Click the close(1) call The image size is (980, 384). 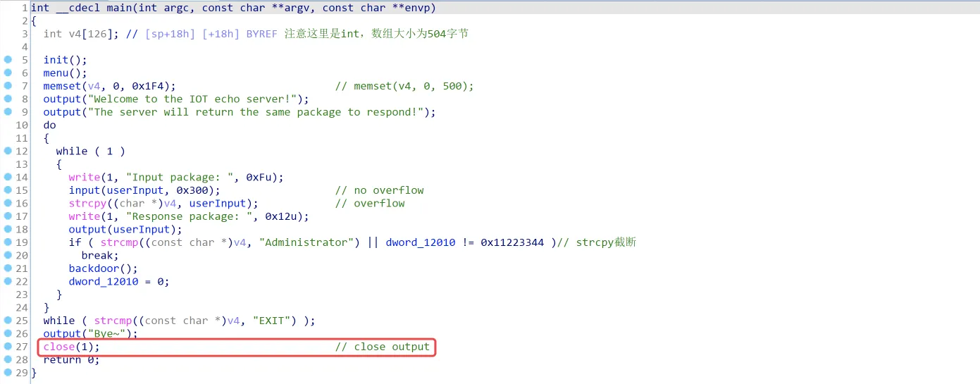pos(72,347)
